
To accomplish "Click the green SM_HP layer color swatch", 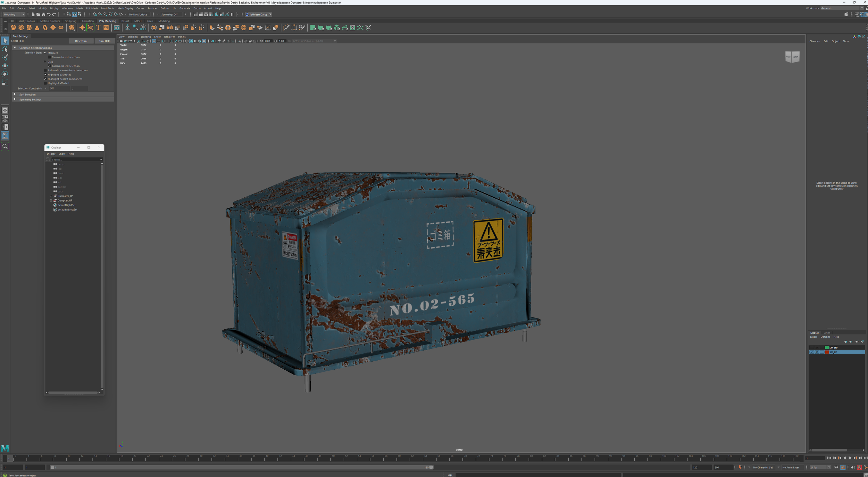I will 827,347.
